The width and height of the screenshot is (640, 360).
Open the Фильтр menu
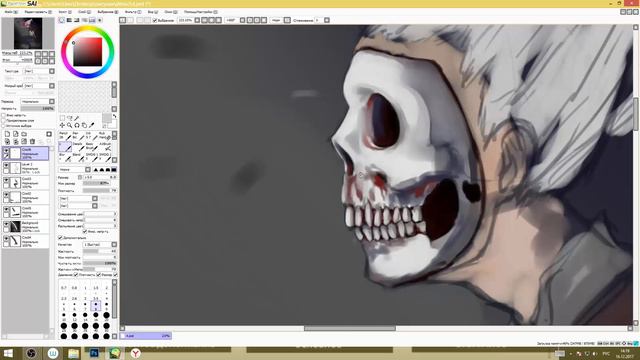(133, 12)
